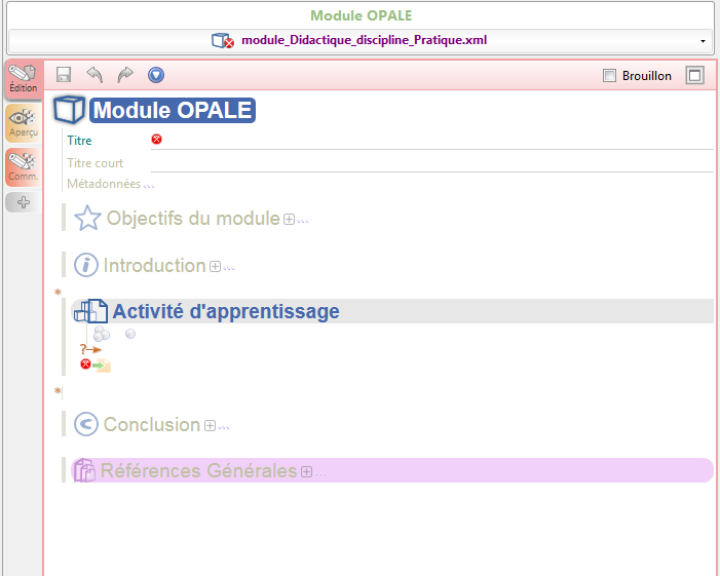Toggle the fullscreen square icon
The height and width of the screenshot is (576, 720).
(695, 75)
